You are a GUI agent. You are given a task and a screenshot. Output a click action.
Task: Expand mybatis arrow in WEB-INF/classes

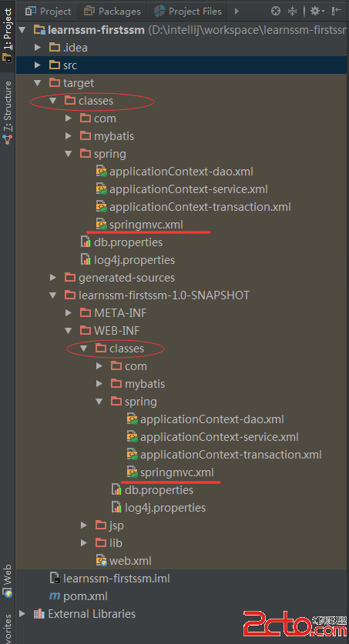tap(99, 384)
